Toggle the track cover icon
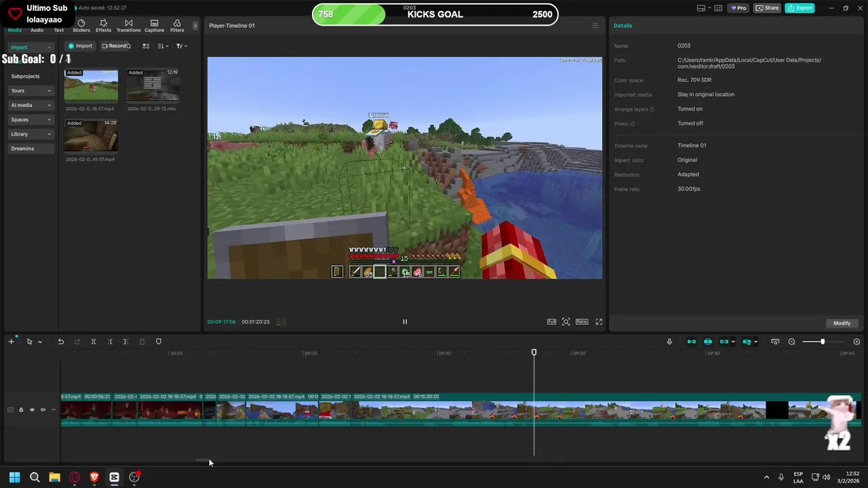Viewport: 868px width, 488px height. point(10,409)
